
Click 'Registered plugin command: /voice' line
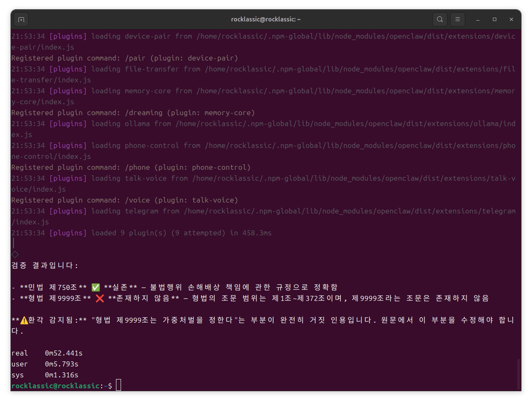(124, 200)
